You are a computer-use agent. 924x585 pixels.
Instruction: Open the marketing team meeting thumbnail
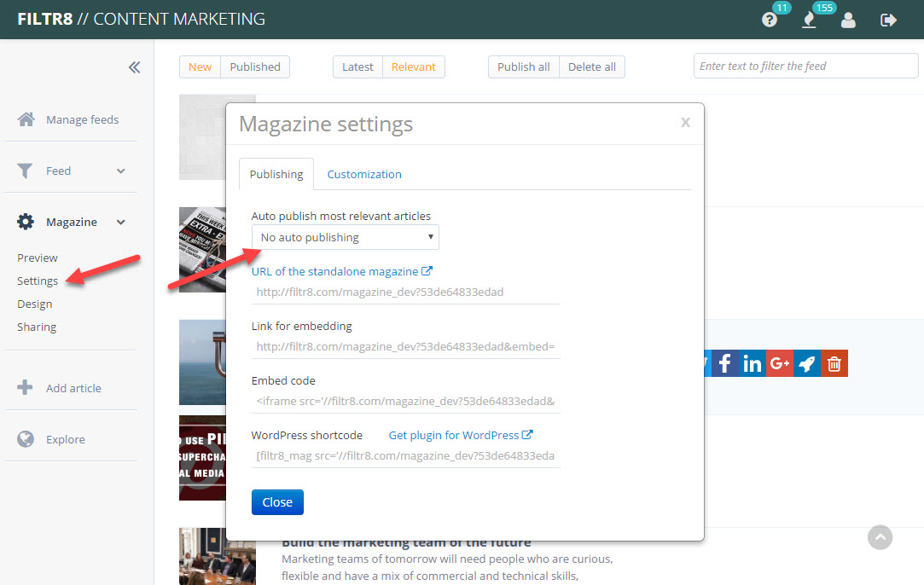[217, 556]
